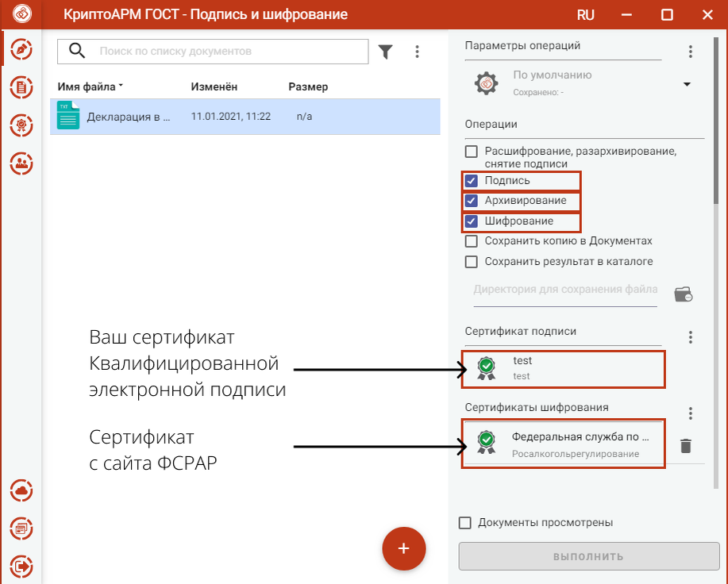Click the n/a size cell
This screenshot has height=584, width=728.
305,117
